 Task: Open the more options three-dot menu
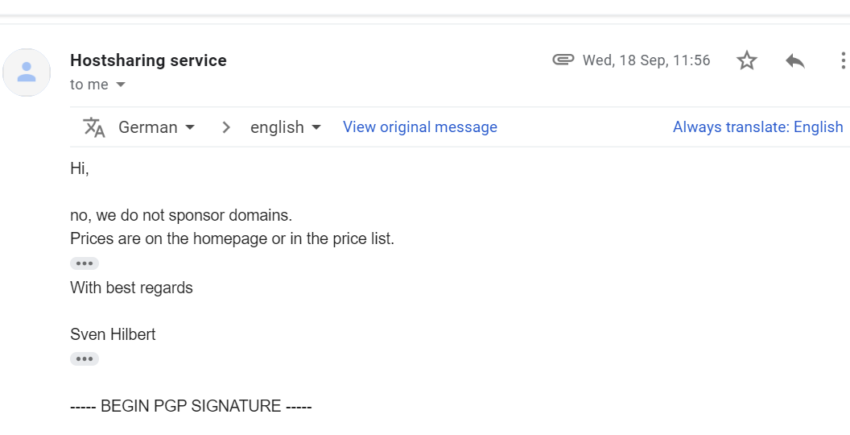pos(842,60)
